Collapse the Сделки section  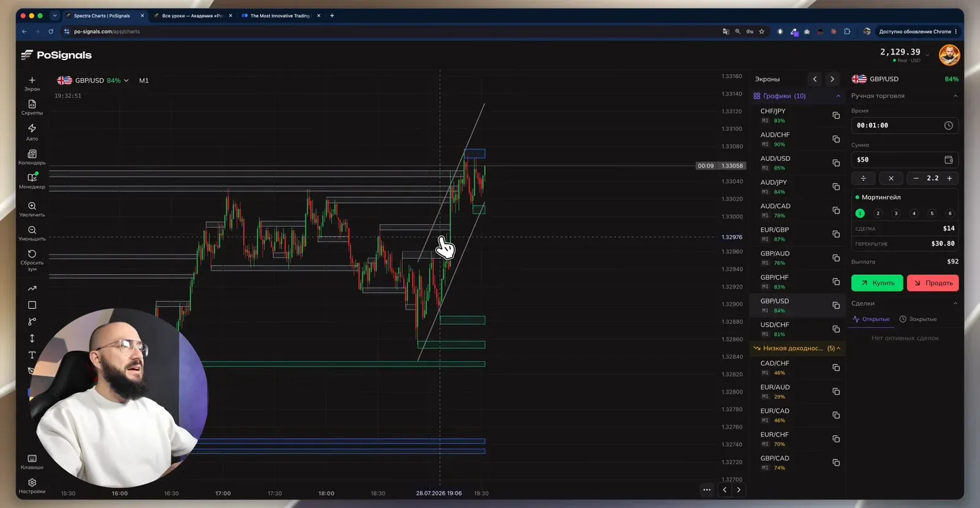[x=956, y=304]
